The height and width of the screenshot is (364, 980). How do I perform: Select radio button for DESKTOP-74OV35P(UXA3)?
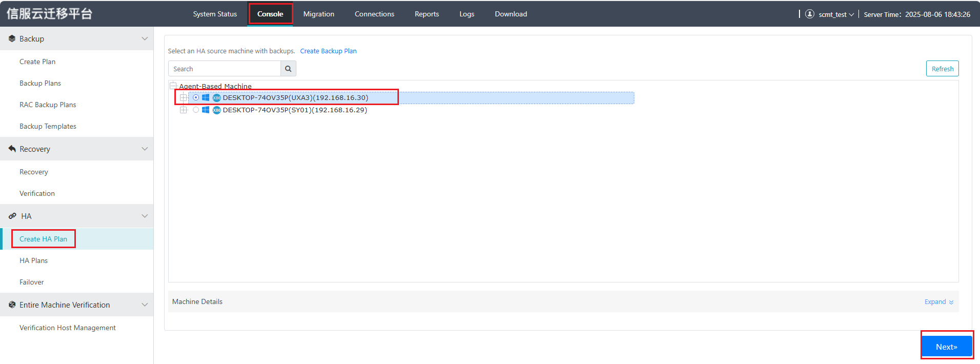[196, 97]
